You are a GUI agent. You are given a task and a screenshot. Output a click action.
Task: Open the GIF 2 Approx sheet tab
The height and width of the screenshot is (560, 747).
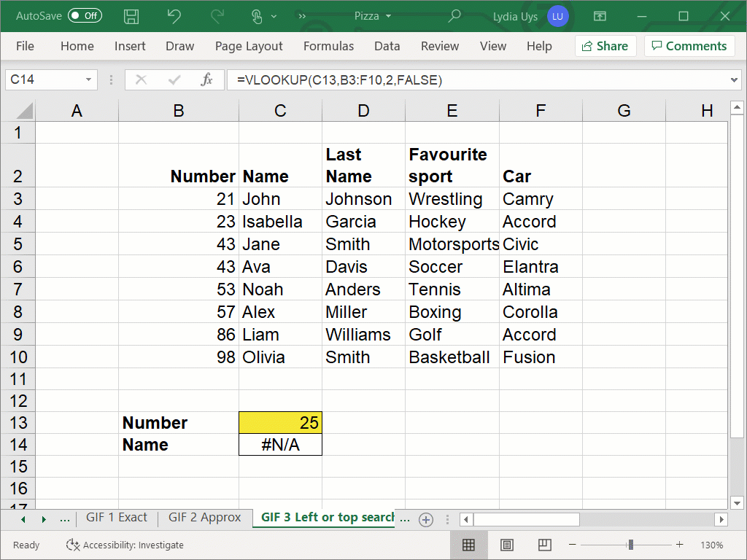(x=204, y=518)
